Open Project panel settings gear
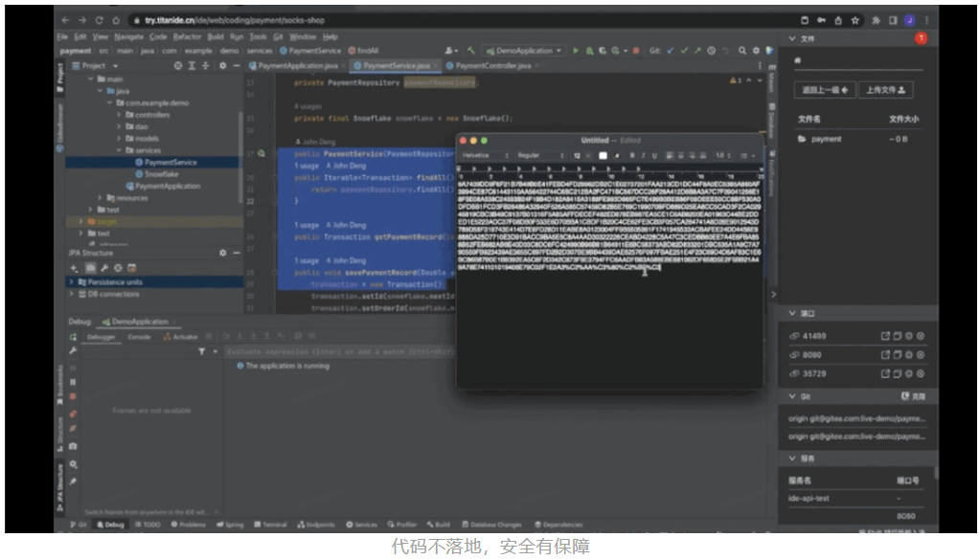This screenshot has width=979, height=560. pyautogui.click(x=222, y=66)
